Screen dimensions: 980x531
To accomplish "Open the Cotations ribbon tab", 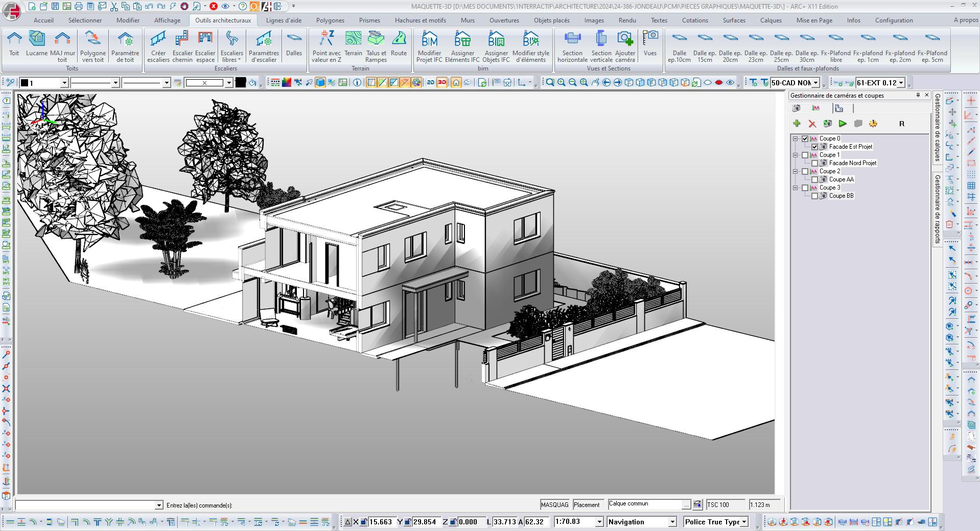I will click(x=695, y=20).
